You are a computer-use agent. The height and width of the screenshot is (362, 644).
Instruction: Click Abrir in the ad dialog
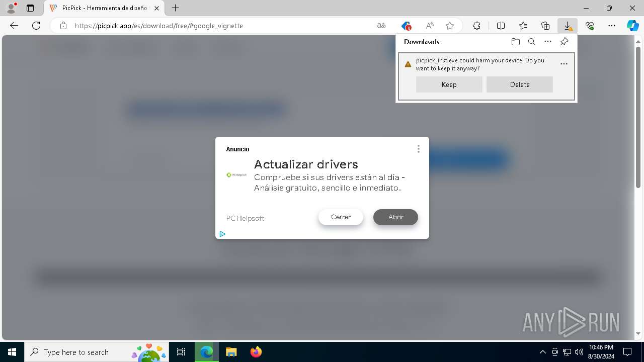[x=395, y=217]
